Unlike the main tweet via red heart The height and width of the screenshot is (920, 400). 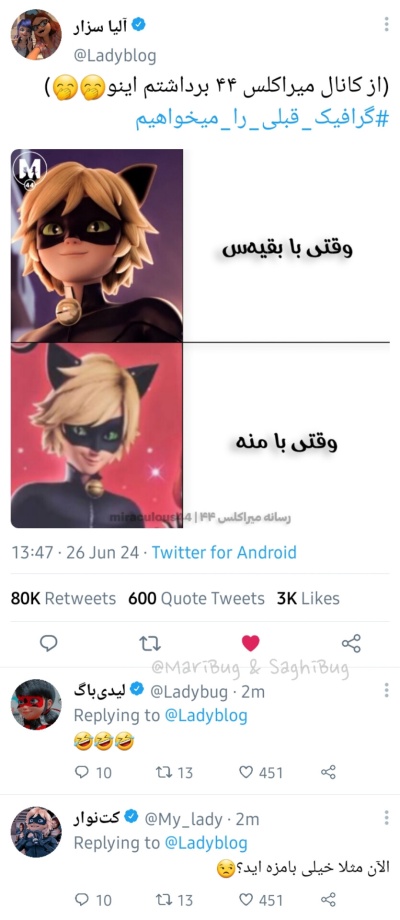[x=250, y=644]
